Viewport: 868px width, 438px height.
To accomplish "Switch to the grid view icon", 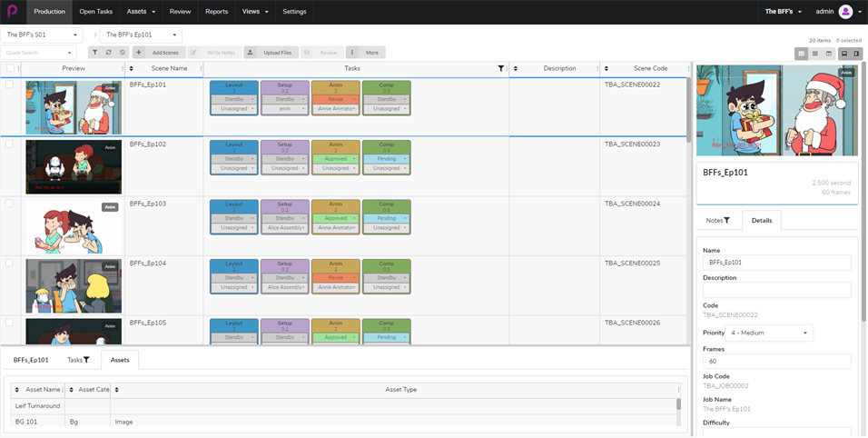I will coord(815,55).
